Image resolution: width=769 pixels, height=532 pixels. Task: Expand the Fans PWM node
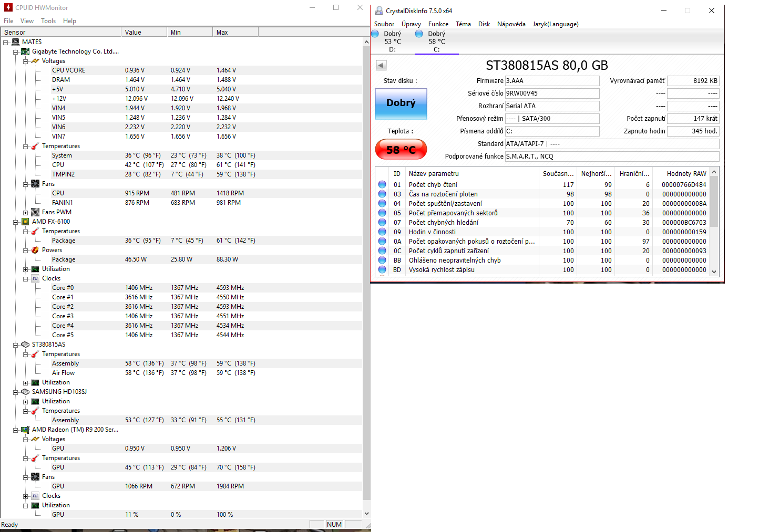click(x=25, y=213)
